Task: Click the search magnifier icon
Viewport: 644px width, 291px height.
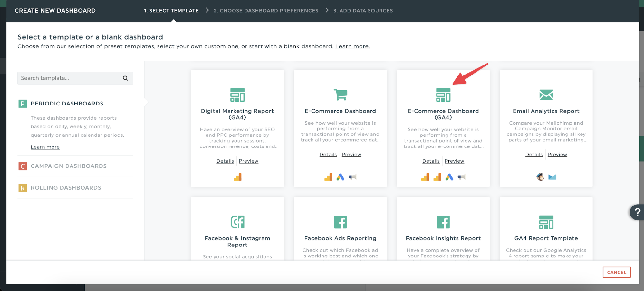Action: click(x=125, y=78)
